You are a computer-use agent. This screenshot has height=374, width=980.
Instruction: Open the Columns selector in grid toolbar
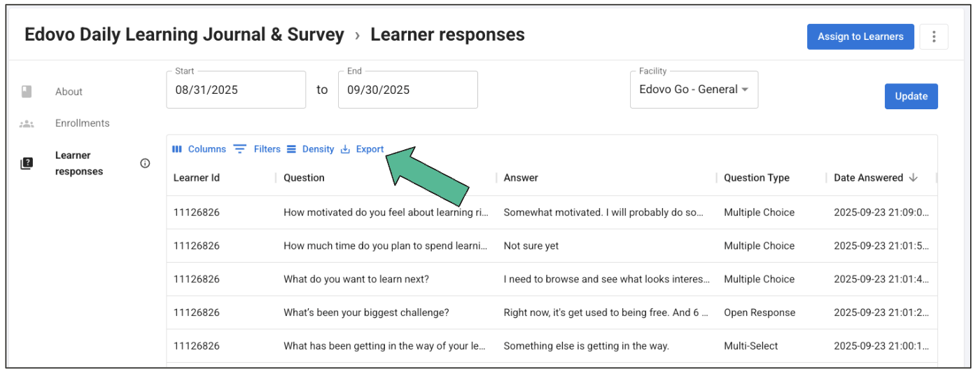(x=199, y=149)
